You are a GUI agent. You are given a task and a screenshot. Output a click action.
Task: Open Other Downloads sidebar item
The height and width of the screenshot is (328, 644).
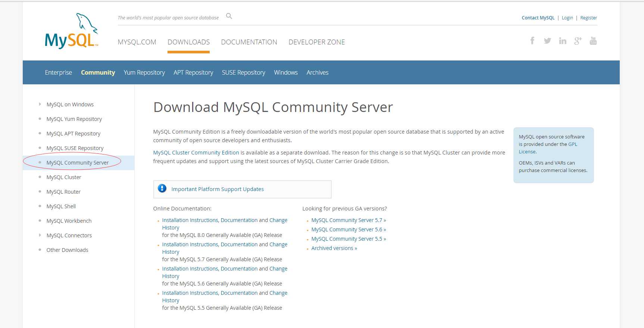pos(68,250)
